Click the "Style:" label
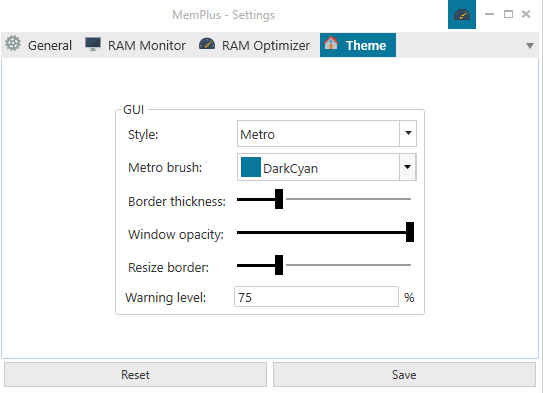 143,135
